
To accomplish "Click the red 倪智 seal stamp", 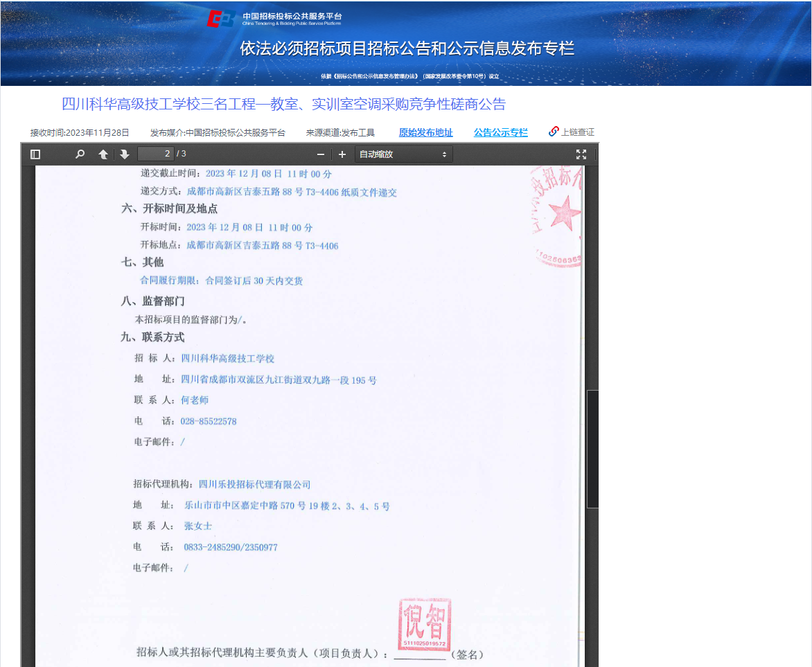I will [x=425, y=623].
